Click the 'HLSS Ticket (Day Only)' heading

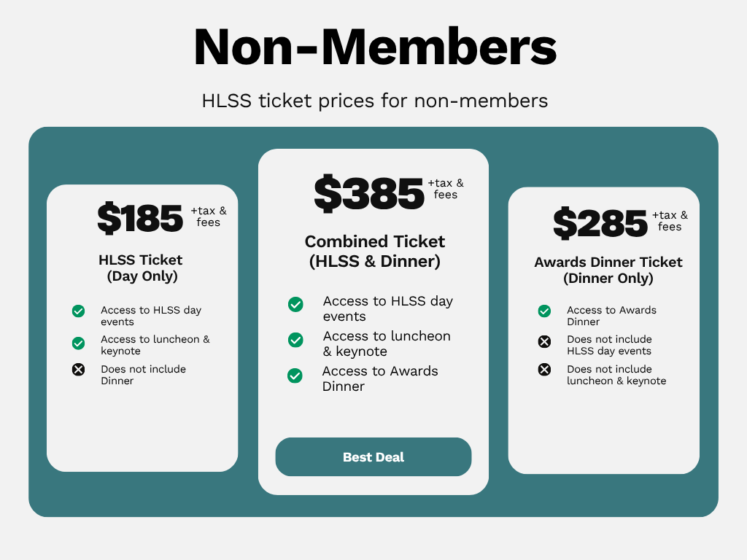[x=141, y=268]
